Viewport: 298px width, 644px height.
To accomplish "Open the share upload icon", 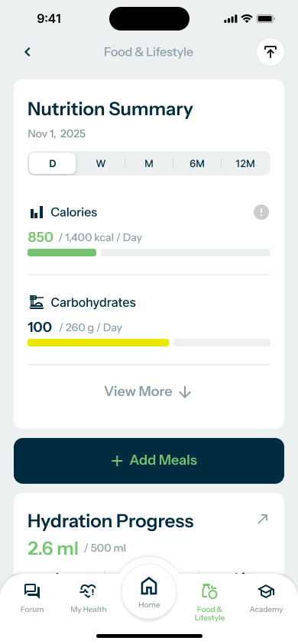I will pos(270,52).
